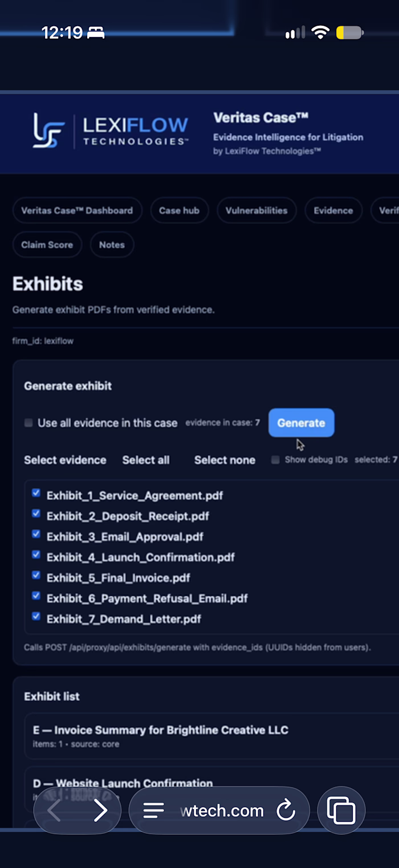This screenshot has width=399, height=868.
Task: Switch to the Evidence tab
Action: (x=333, y=210)
